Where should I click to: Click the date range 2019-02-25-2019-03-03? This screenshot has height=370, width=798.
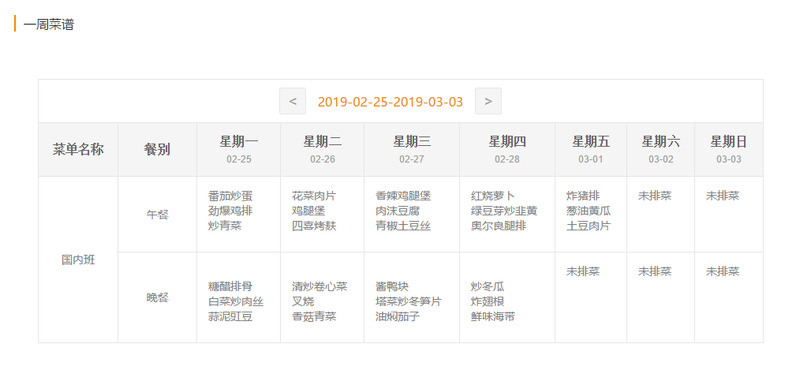click(390, 102)
